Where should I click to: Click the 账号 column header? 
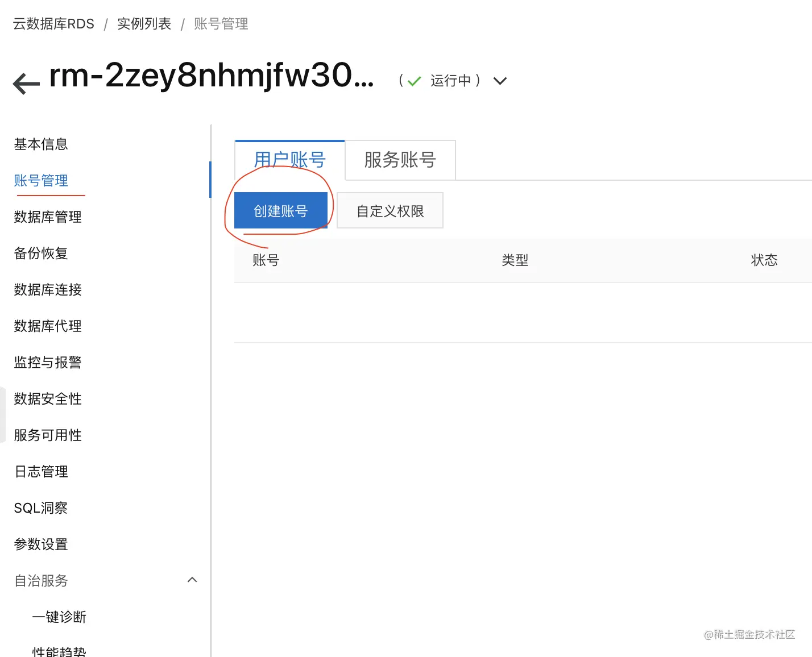click(x=266, y=260)
